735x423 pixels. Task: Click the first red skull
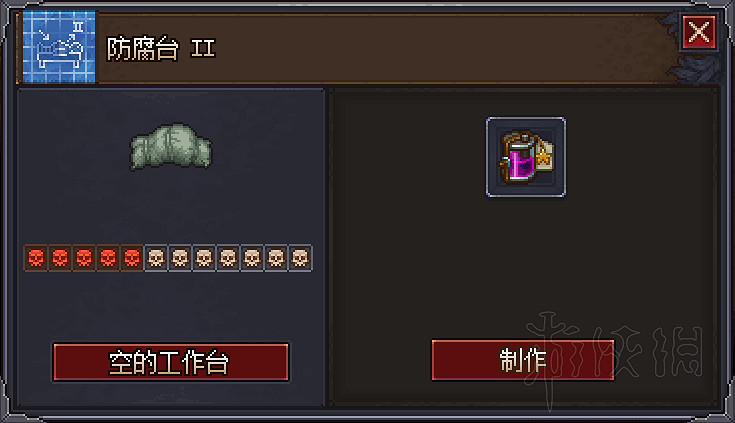[x=36, y=258]
